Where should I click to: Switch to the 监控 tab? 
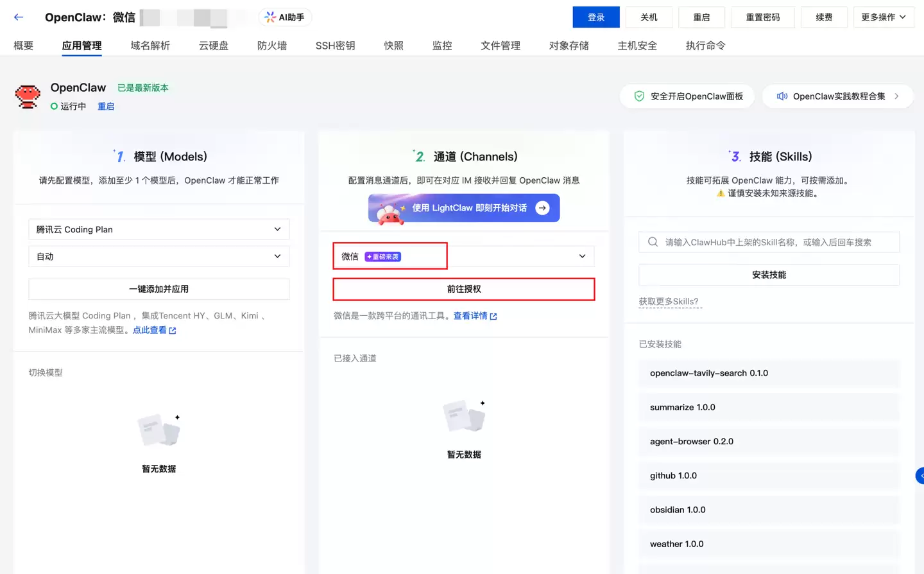pyautogui.click(x=441, y=45)
